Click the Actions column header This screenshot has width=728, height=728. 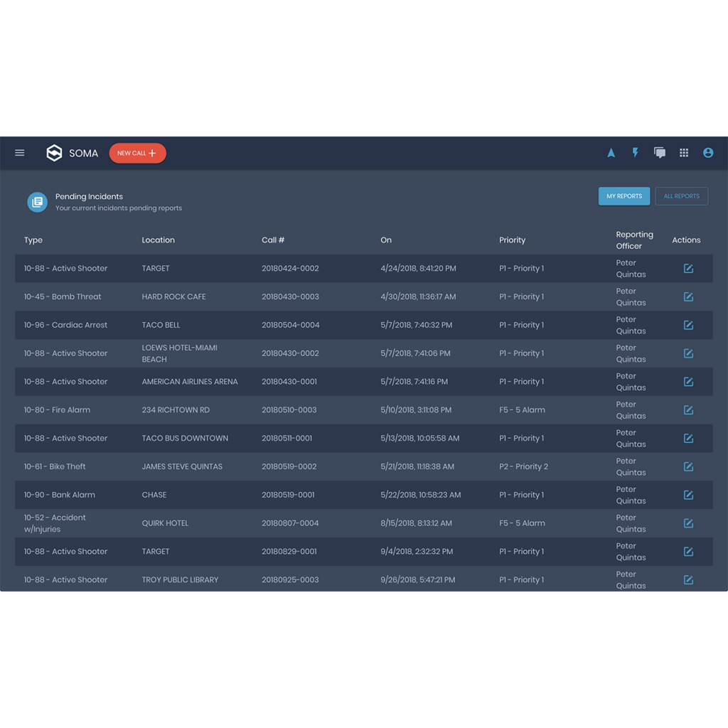point(686,240)
